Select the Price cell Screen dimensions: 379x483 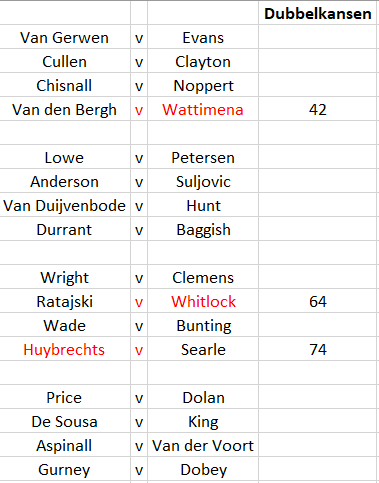click(65, 397)
